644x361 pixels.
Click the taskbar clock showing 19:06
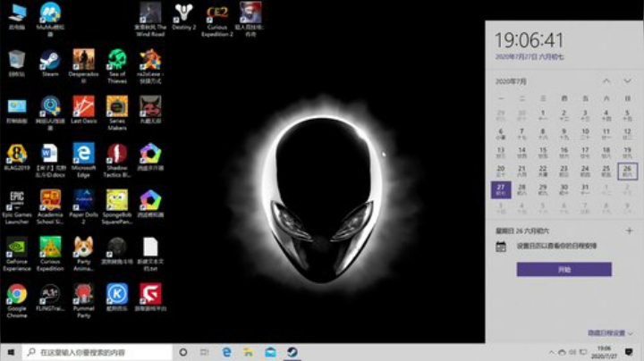pyautogui.click(x=604, y=352)
